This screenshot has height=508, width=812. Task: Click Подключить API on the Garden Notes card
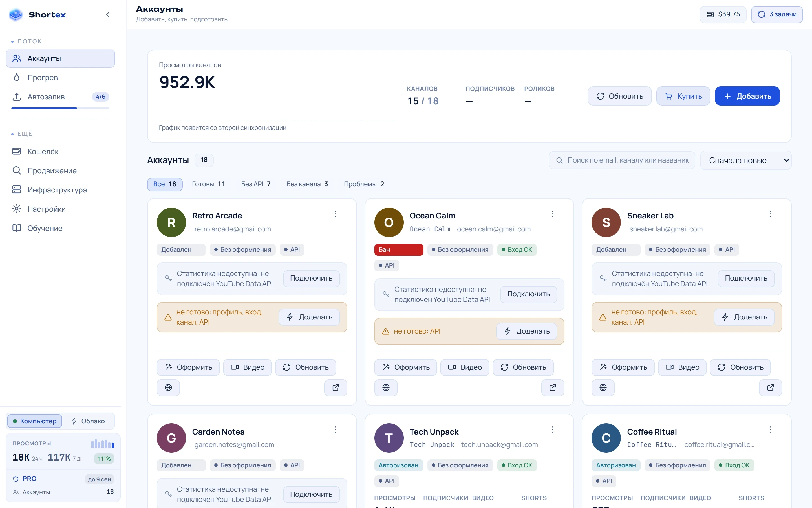coord(311,494)
